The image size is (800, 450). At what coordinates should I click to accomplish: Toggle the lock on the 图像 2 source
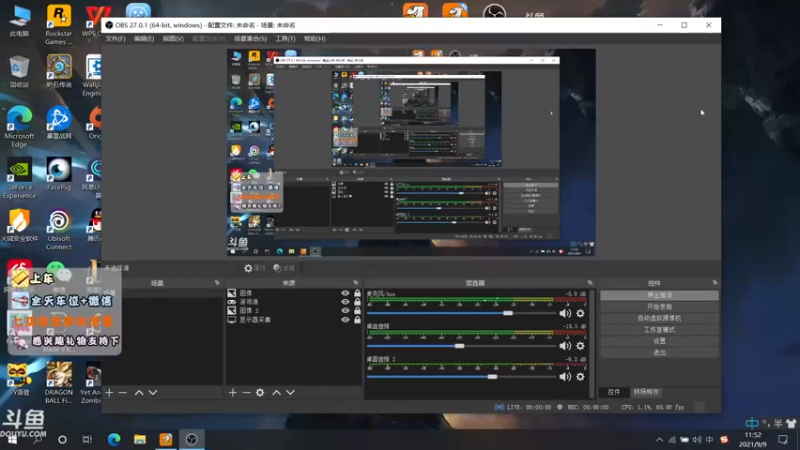357,311
